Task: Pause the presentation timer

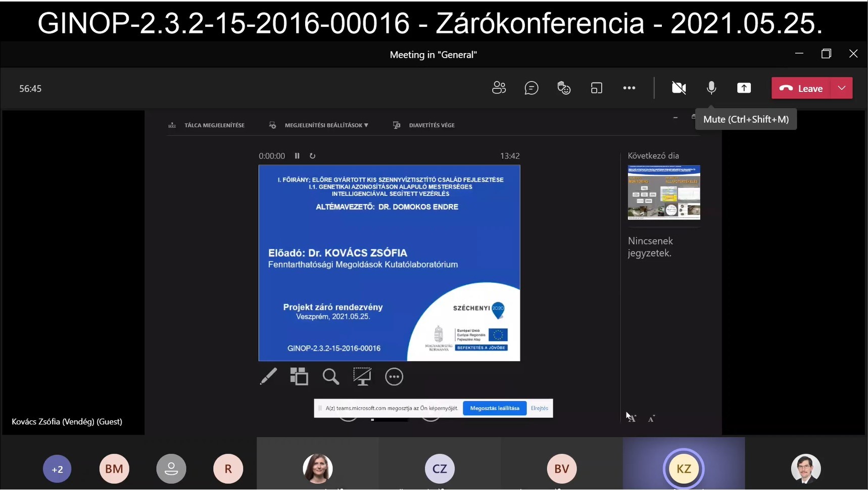Action: [x=298, y=156]
